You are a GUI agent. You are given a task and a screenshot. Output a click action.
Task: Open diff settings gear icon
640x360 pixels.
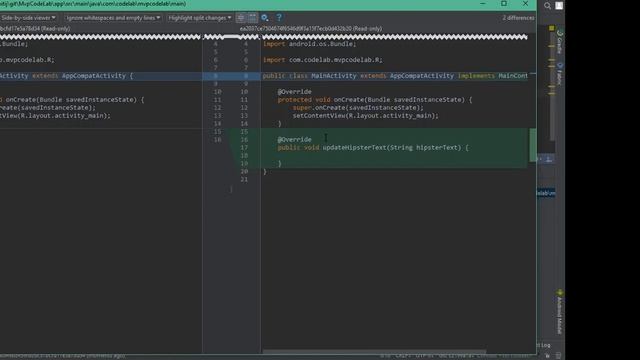click(265, 18)
